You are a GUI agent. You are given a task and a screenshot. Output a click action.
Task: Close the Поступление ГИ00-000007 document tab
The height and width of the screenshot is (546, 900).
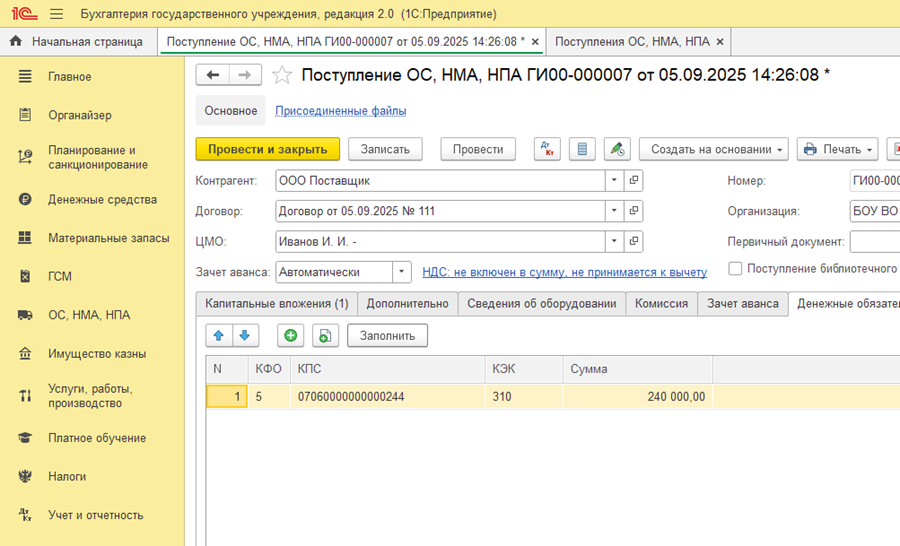pos(535,42)
